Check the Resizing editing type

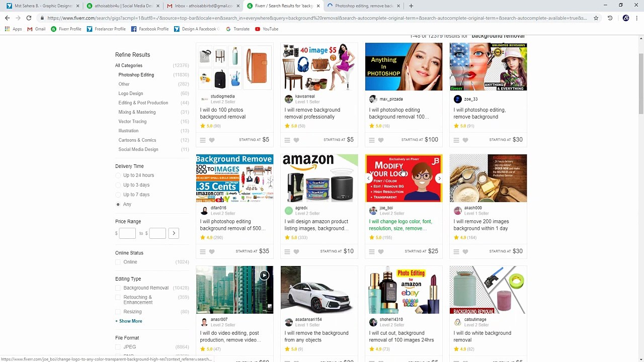118,312
